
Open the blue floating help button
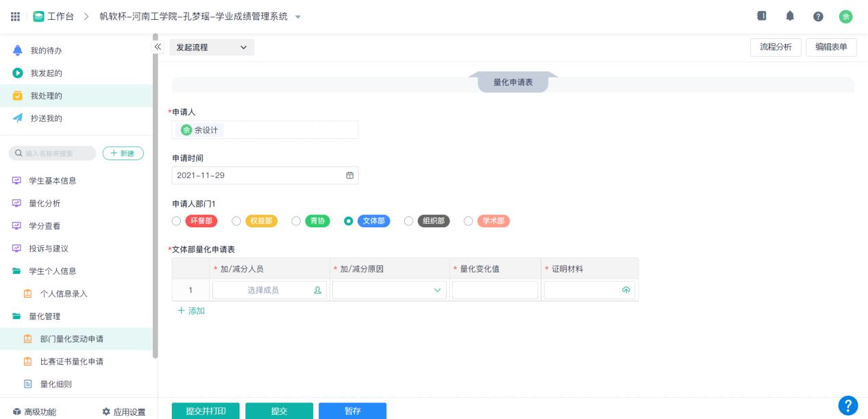[848, 405]
